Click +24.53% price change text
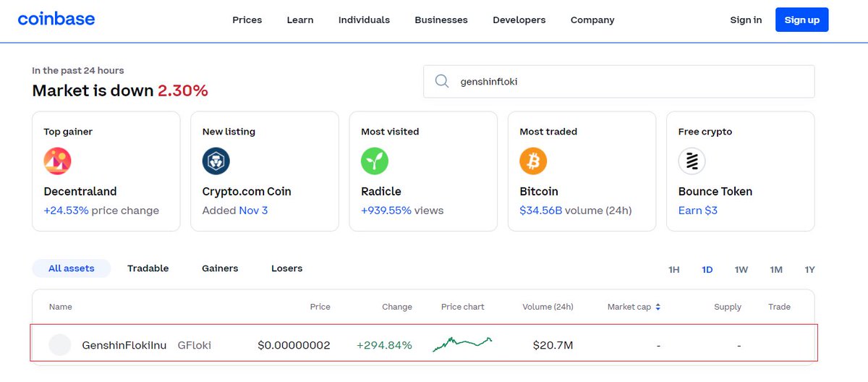 (x=101, y=211)
